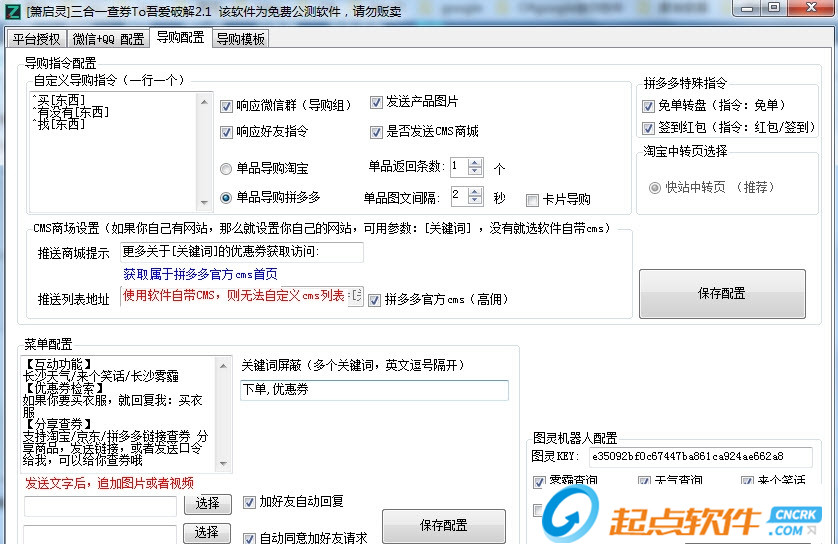This screenshot has width=838, height=544.
Task: Enable the 卡片导购 checkbox
Action: click(x=532, y=200)
